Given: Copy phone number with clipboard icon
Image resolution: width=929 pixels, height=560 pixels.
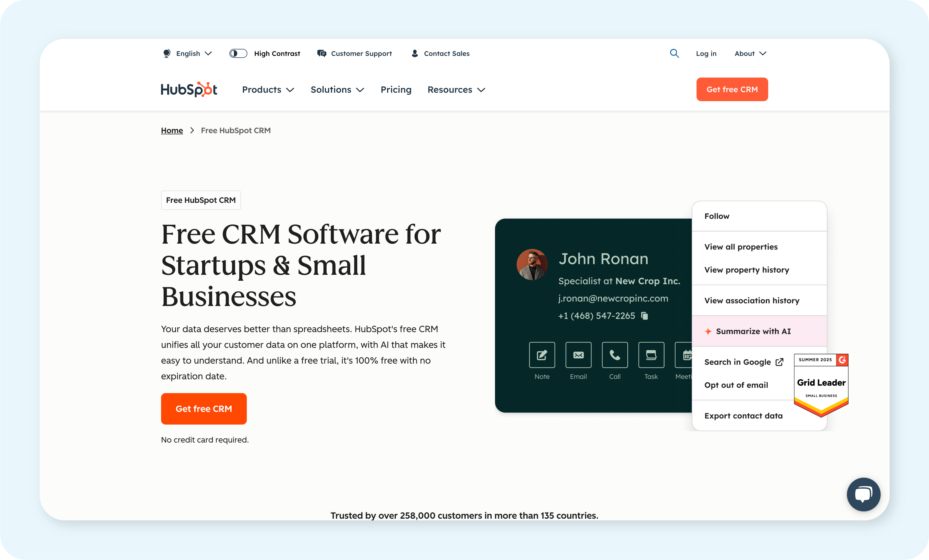Looking at the screenshot, I should pos(645,316).
